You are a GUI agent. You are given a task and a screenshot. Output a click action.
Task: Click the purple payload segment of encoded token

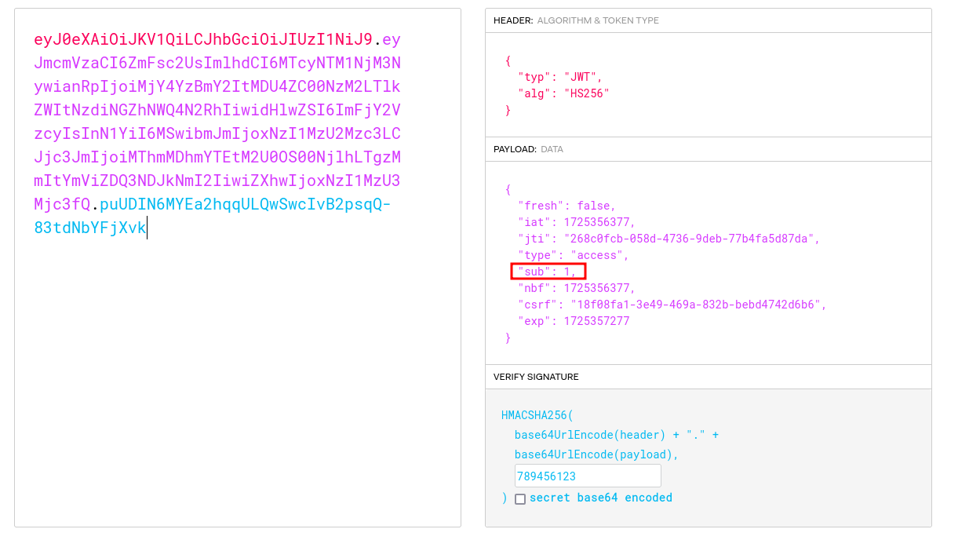[217, 133]
